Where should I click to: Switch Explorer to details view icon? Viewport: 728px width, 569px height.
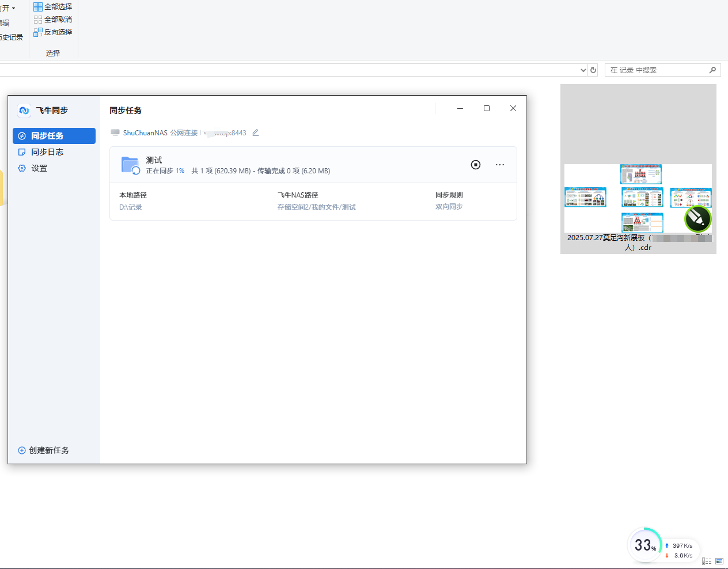click(x=707, y=561)
